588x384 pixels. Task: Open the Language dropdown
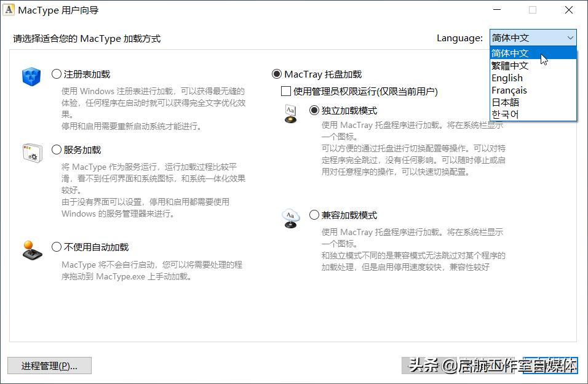pos(570,37)
